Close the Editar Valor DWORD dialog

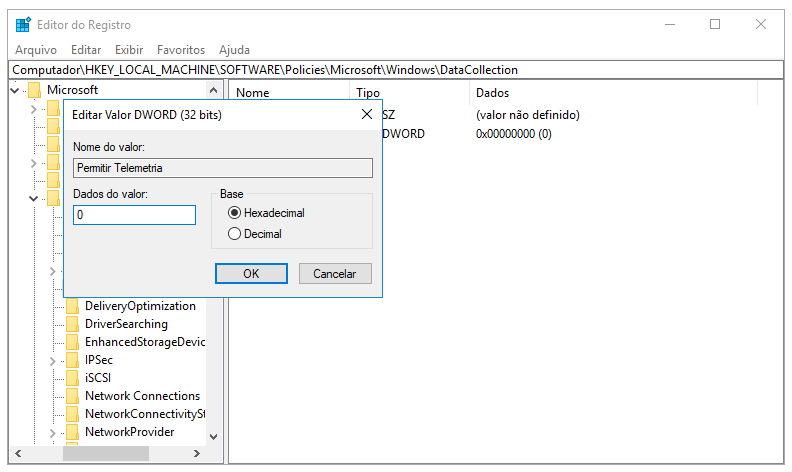coord(367,115)
